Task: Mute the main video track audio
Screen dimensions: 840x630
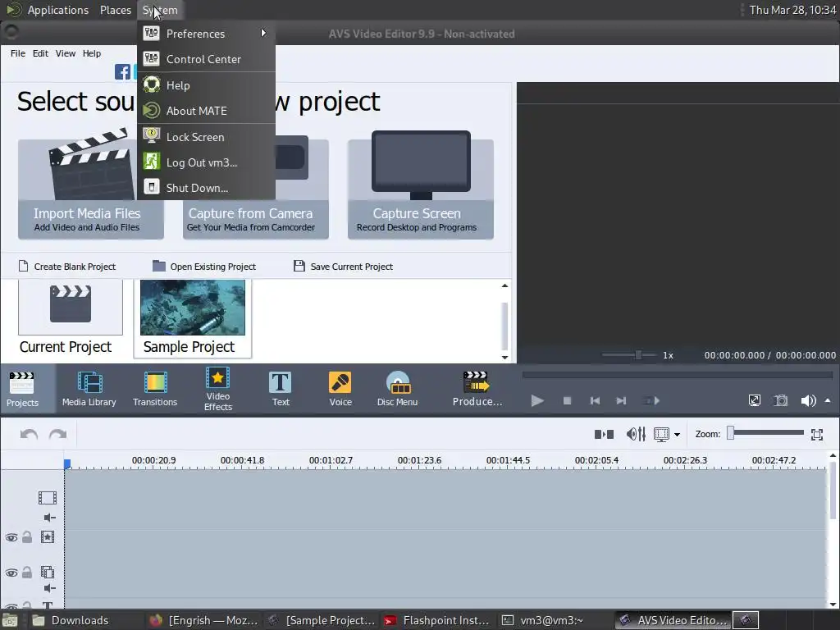Action: click(x=49, y=517)
